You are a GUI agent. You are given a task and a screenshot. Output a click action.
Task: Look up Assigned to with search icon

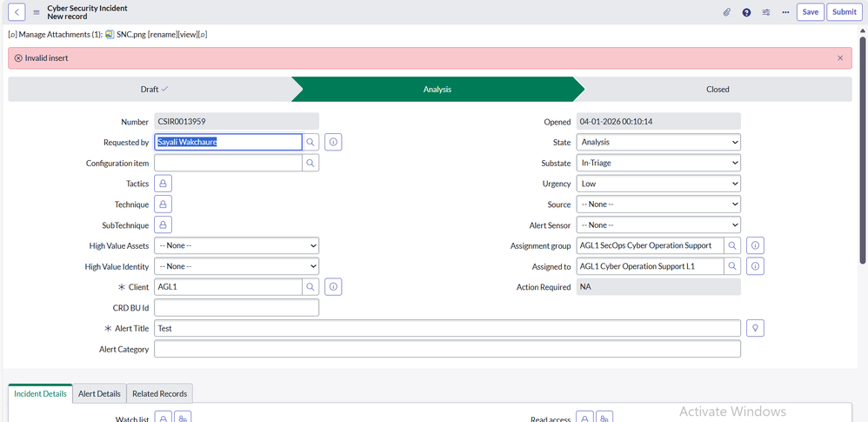[x=732, y=266]
